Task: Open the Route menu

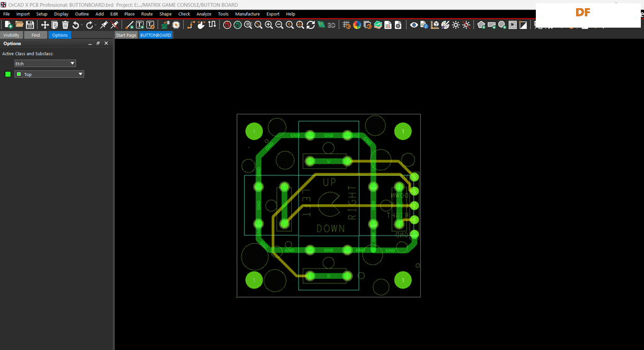Action: coord(147,14)
